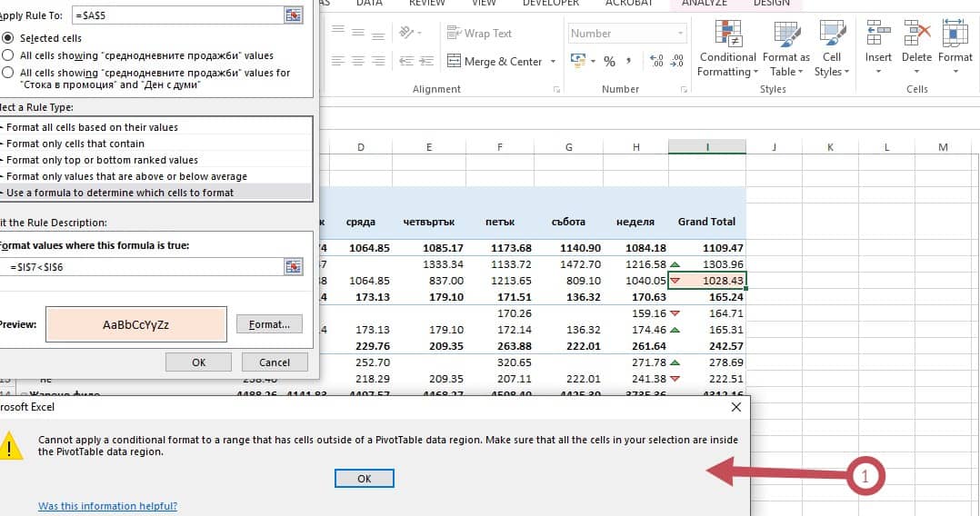Select the 'Selected cells' radio option
The image size is (980, 516).
(8, 38)
